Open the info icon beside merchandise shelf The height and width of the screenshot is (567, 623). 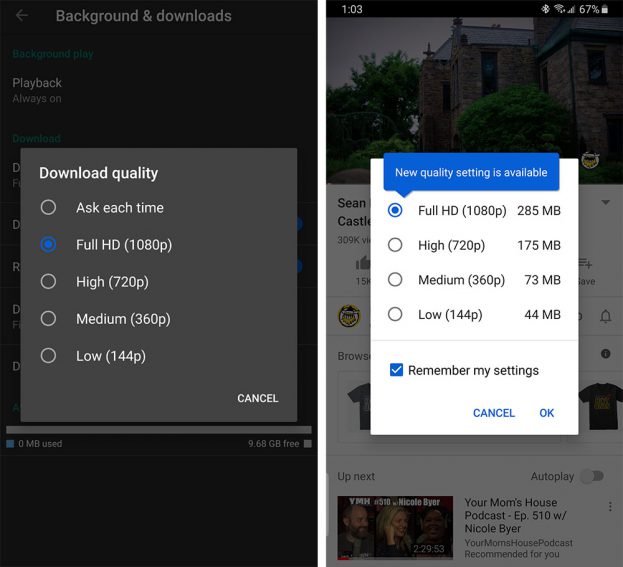tap(606, 354)
